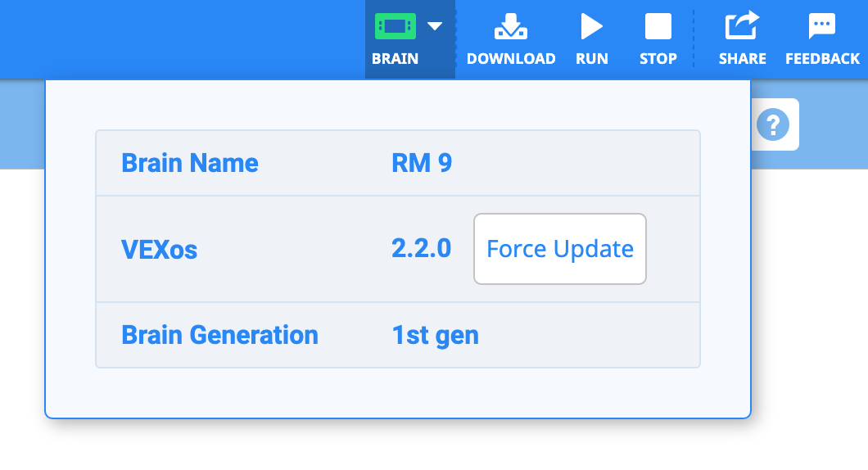Viewport: 868px width, 470px height.
Task: Select the brain name value RM 9
Action: coord(422,163)
